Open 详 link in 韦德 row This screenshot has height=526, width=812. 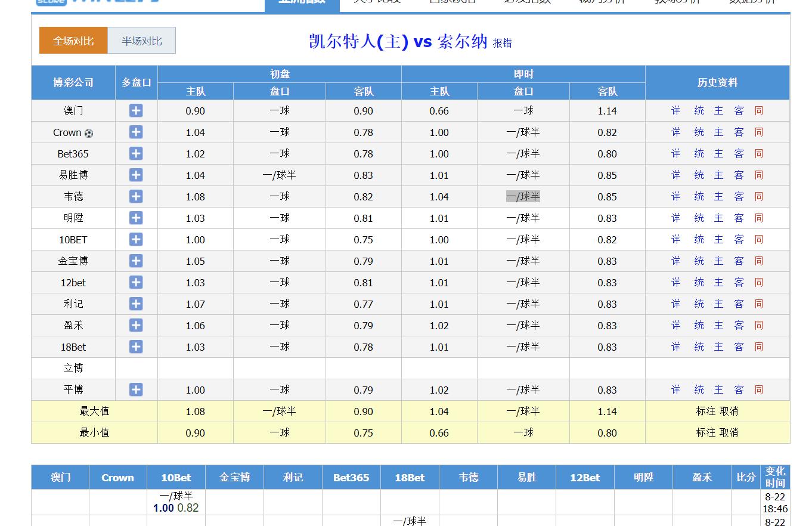675,196
